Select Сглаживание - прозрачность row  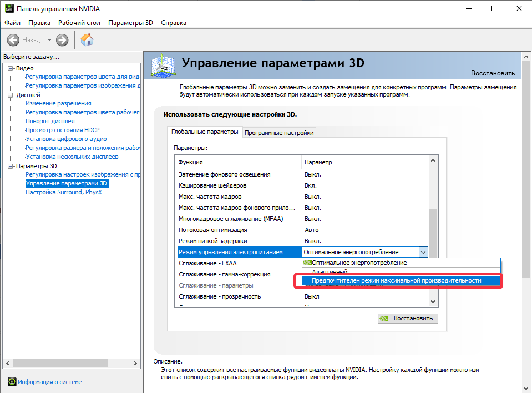pos(303,296)
